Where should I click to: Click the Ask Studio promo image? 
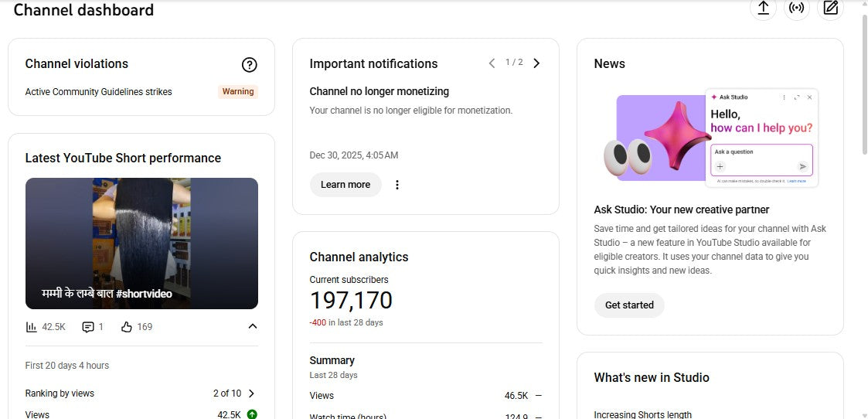(x=710, y=139)
